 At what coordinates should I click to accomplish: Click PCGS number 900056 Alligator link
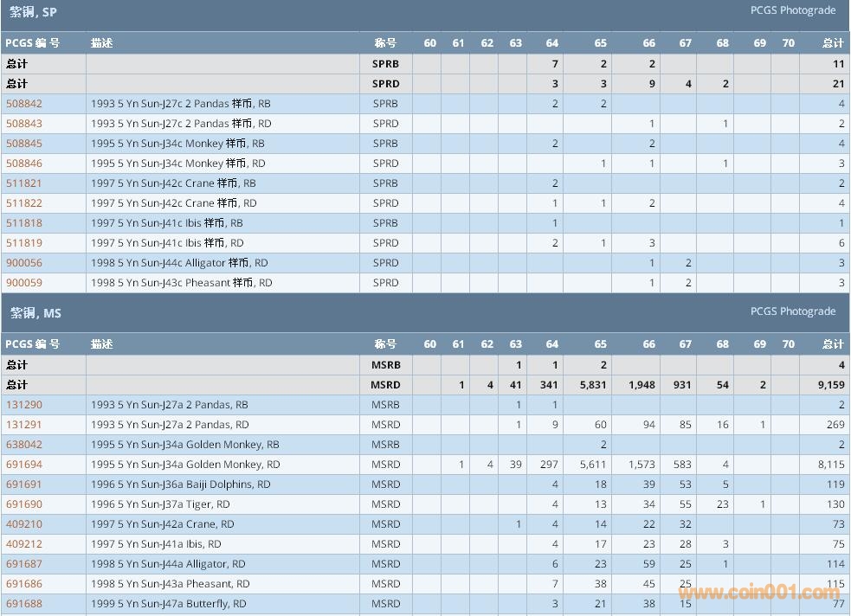(24, 263)
